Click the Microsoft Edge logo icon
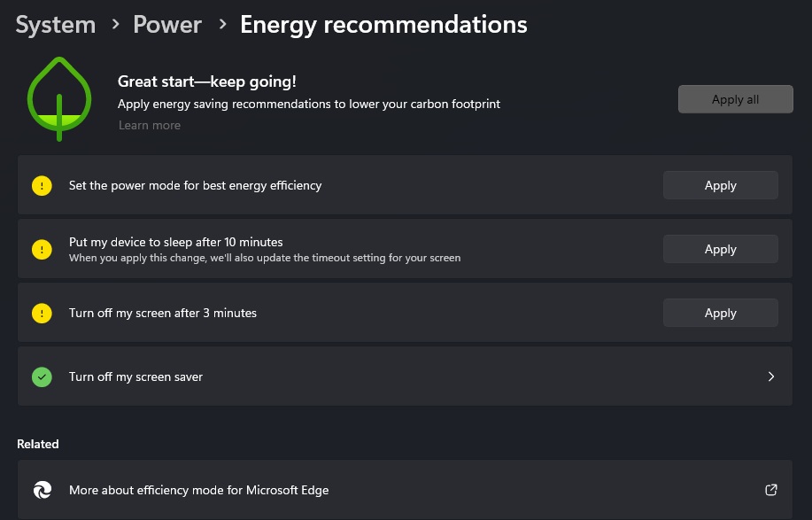This screenshot has width=812, height=520. point(42,490)
